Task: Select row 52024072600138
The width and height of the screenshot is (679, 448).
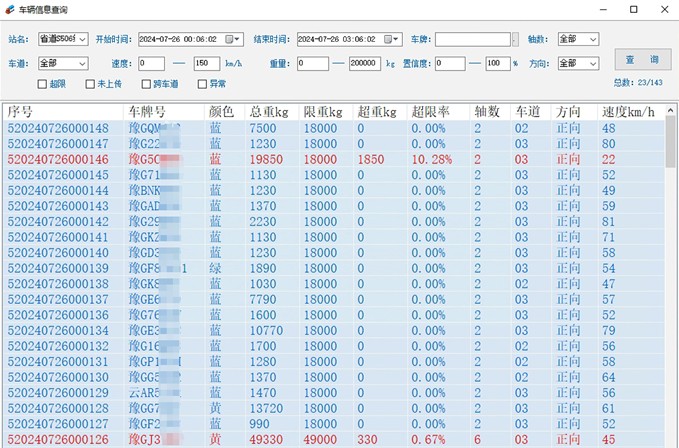Action: coord(333,284)
